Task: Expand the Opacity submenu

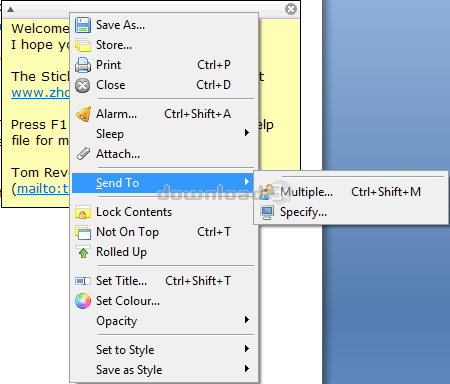Action: tap(165, 321)
